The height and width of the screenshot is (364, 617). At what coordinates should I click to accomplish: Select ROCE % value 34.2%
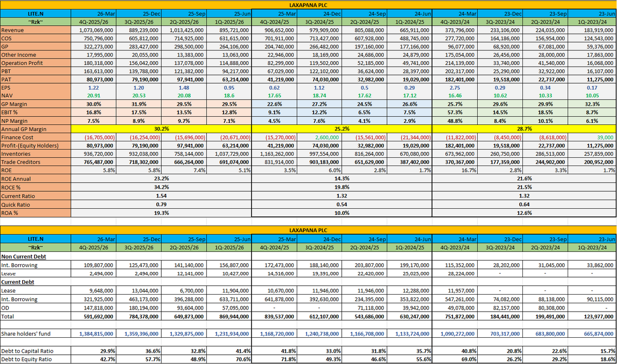coord(161,187)
